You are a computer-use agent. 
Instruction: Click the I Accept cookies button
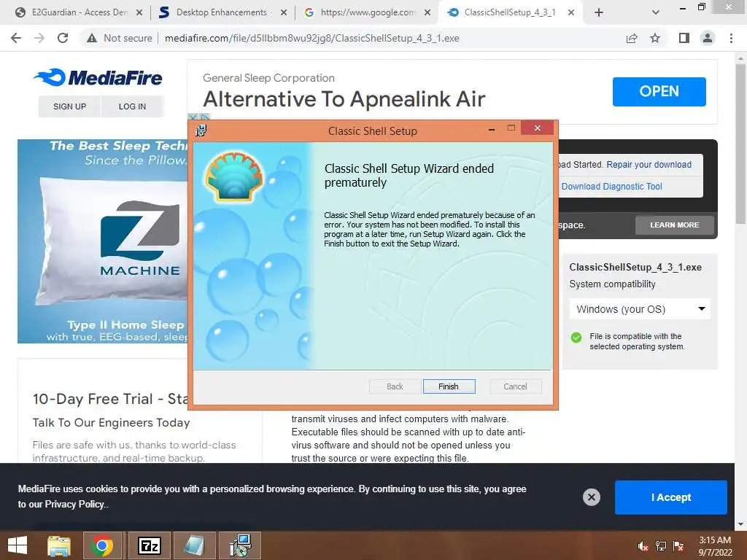tap(671, 497)
